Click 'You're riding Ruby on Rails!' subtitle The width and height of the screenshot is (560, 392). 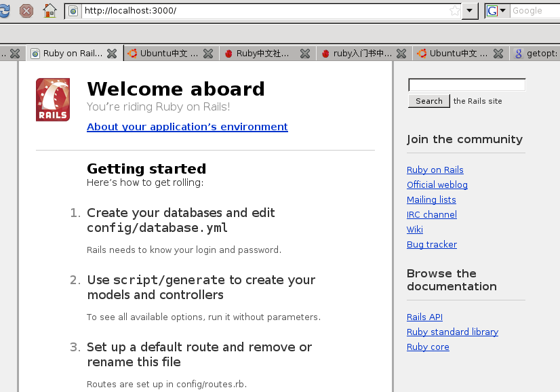(158, 107)
